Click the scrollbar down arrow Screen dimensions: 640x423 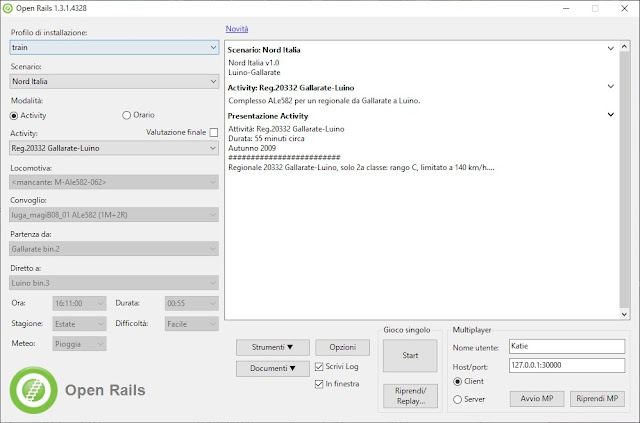pos(624,314)
